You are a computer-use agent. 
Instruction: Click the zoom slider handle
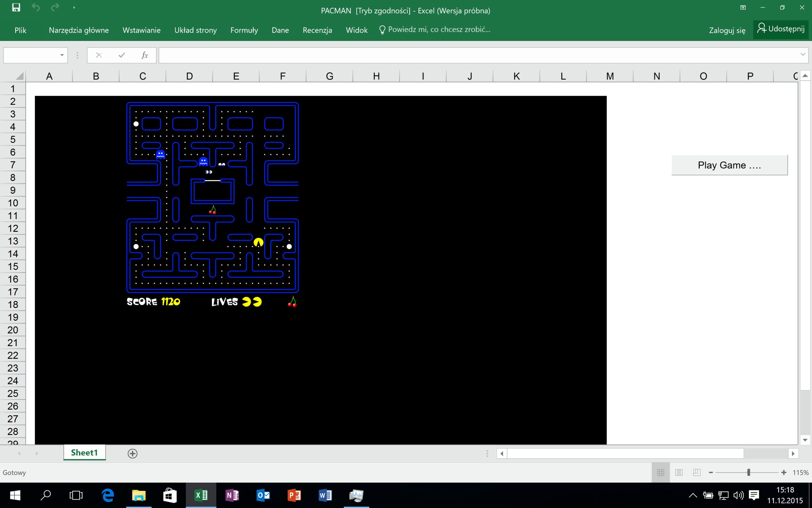click(x=749, y=472)
